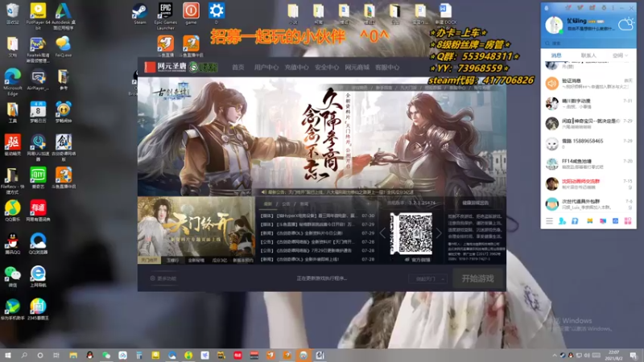Viewport: 644px width, 362px height.
Task: Open the 上网导航 IE desktop icon
Action: (x=38, y=276)
